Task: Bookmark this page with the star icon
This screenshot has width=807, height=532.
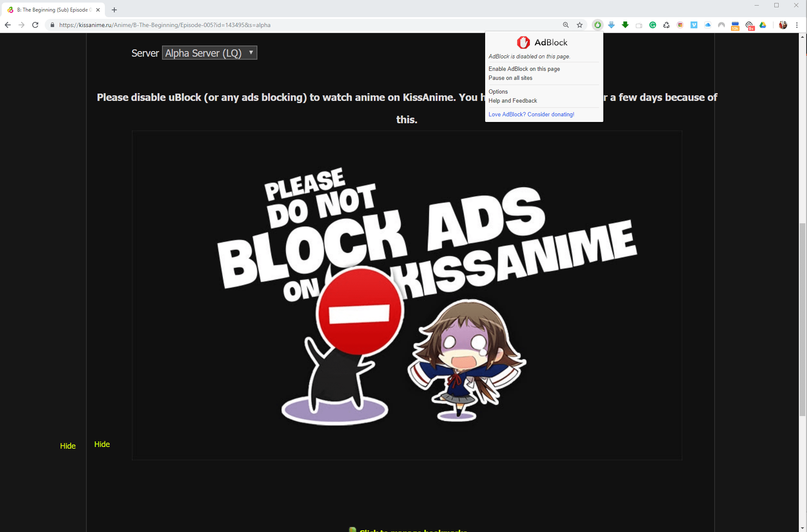Action: pyautogui.click(x=580, y=25)
